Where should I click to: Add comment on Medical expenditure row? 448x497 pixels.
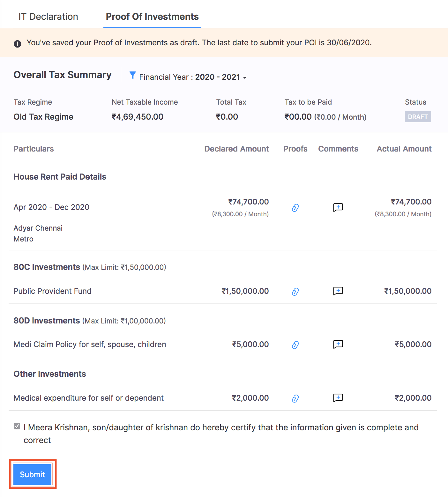click(x=338, y=398)
